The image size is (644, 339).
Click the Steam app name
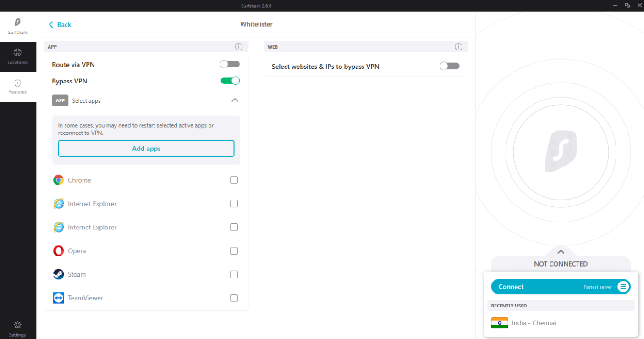(77, 274)
